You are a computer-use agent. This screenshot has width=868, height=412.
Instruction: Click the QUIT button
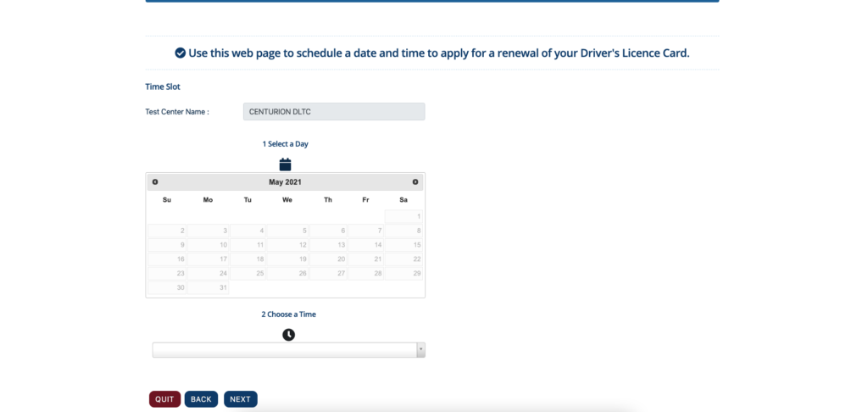(164, 399)
